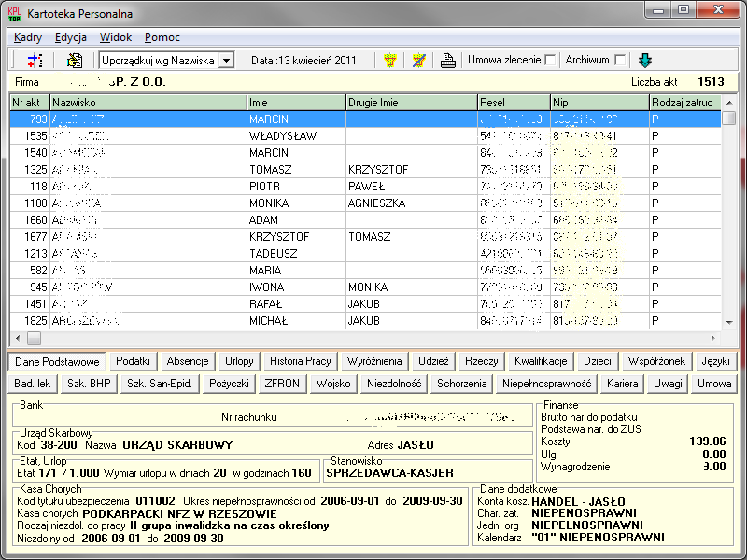Click the table's vertical scrollbar down arrow
This screenshot has height=560, width=747.
coord(729,322)
